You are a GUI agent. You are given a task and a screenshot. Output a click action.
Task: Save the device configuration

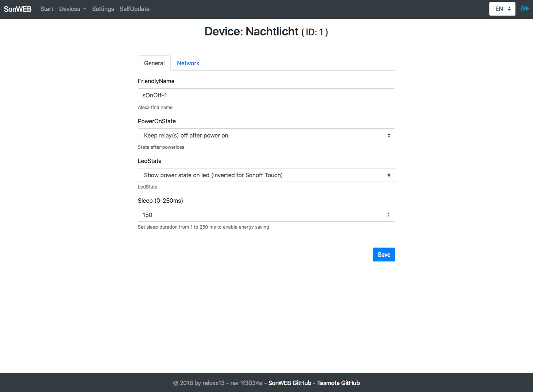384,255
